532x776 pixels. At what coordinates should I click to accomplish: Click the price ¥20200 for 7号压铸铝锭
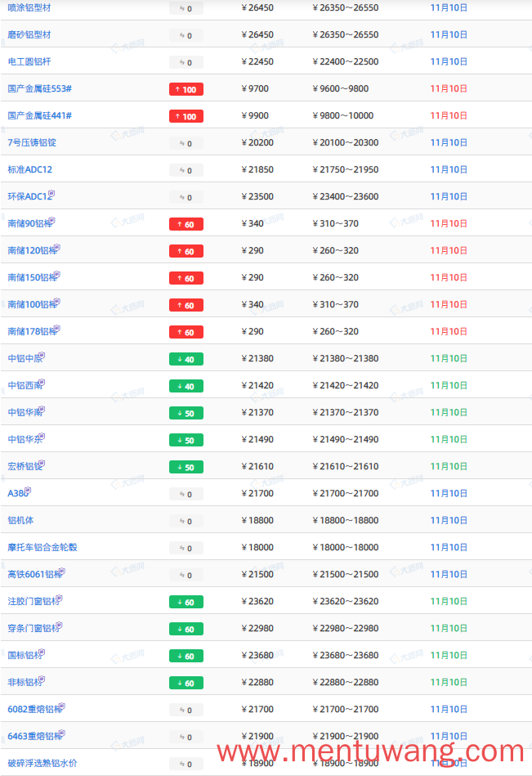pyautogui.click(x=257, y=142)
